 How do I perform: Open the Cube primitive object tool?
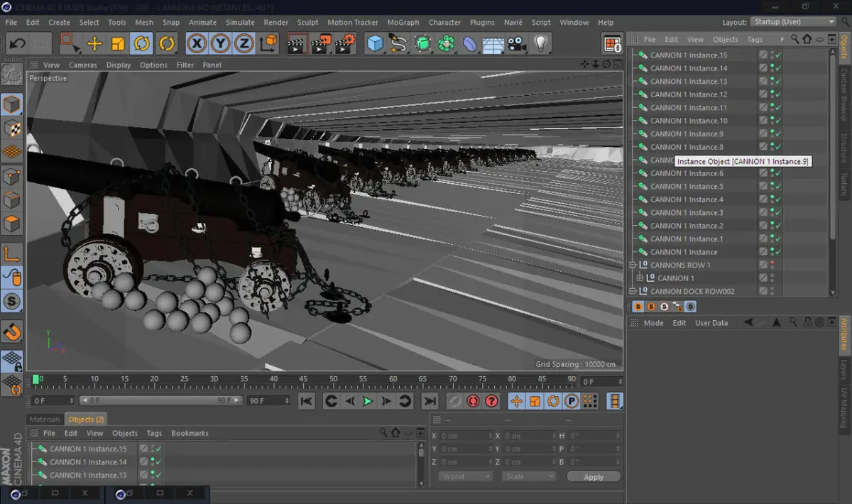[375, 44]
